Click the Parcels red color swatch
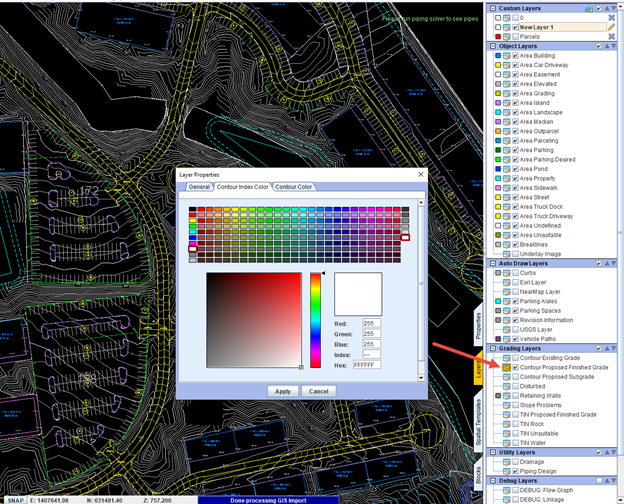Viewport: 624px width, 504px height. 498,37
